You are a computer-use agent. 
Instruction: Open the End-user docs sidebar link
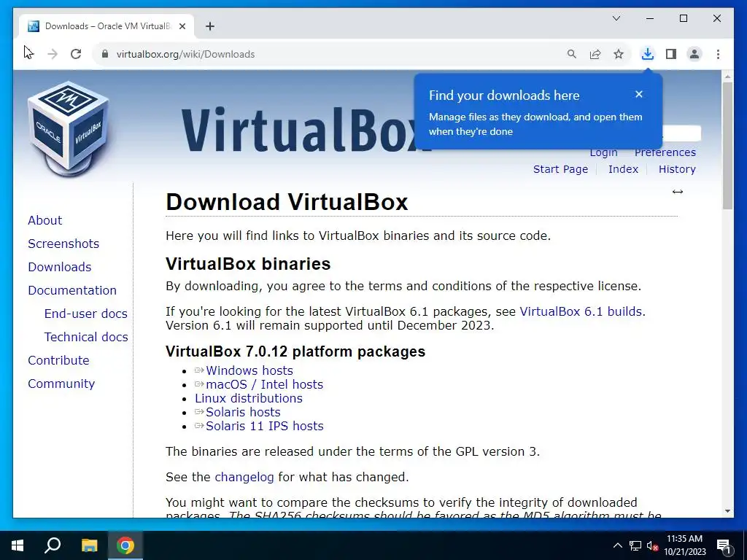pyautogui.click(x=86, y=314)
